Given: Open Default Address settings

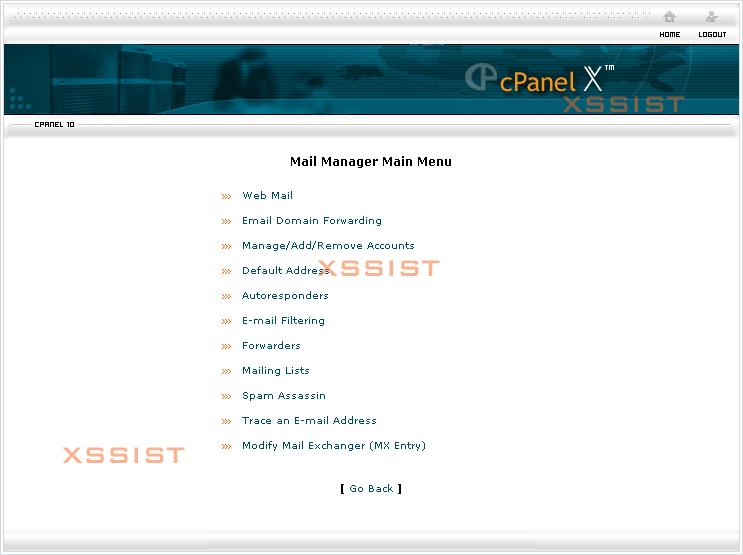Looking at the screenshot, I should pos(285,270).
